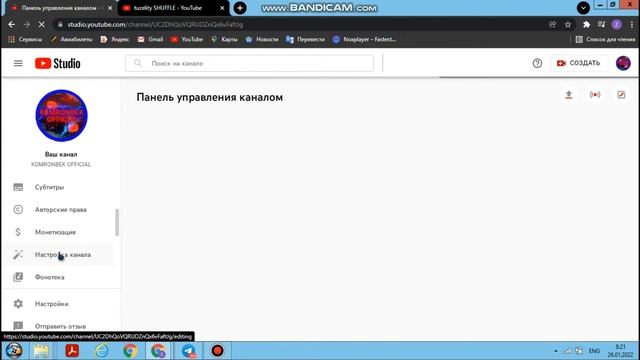Click the YouTube Studio logo
This screenshot has height=360, width=640.
(58, 63)
